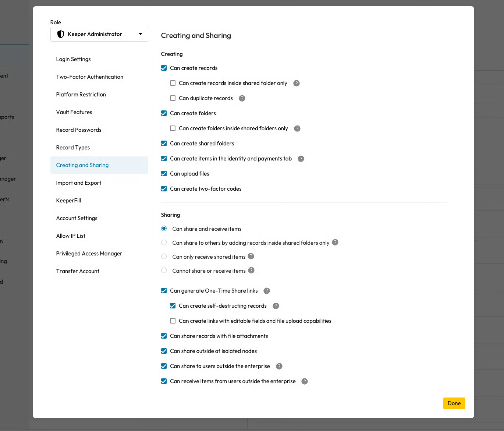Image resolution: width=504 pixels, height=431 pixels.
Task: Click help icon for One-Time Share links
Action: 267,291
